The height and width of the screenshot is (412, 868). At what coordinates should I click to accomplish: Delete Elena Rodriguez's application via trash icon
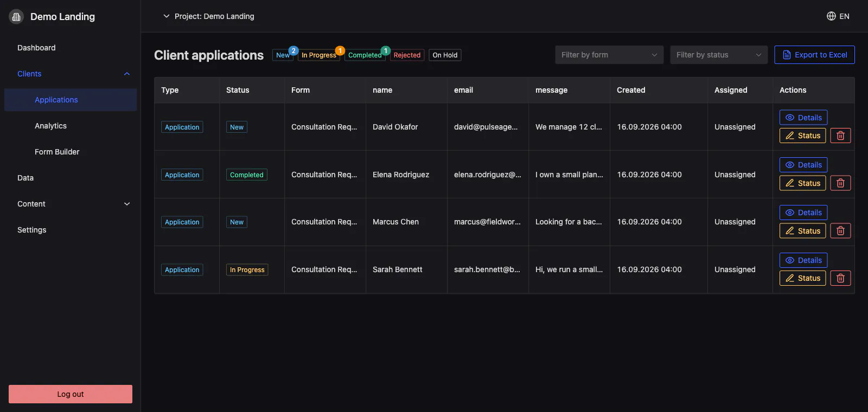(840, 183)
